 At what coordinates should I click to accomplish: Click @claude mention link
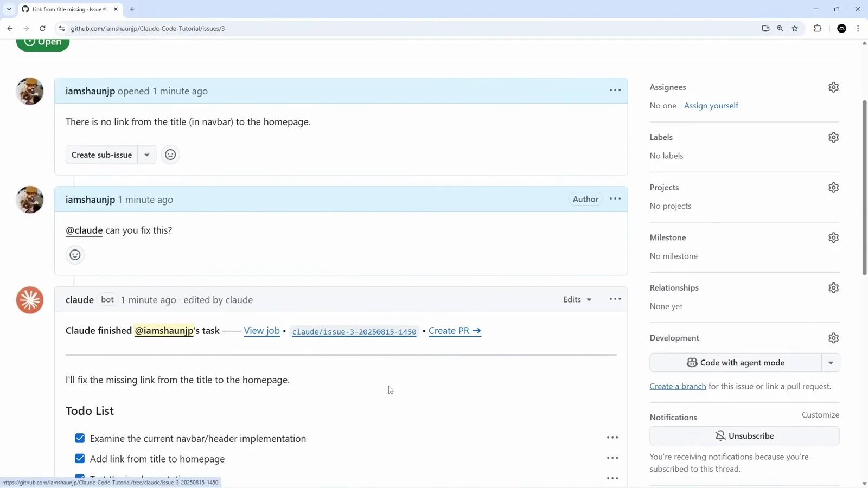click(84, 230)
